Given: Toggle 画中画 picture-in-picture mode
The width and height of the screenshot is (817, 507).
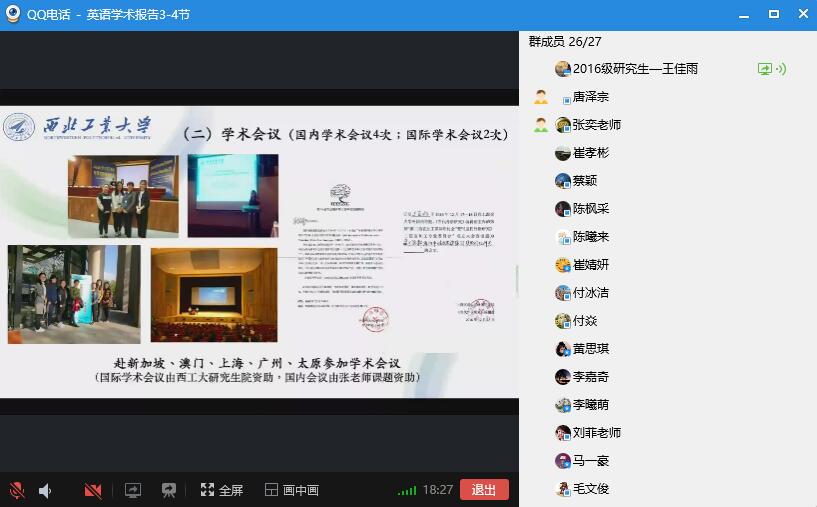Looking at the screenshot, I should (292, 490).
